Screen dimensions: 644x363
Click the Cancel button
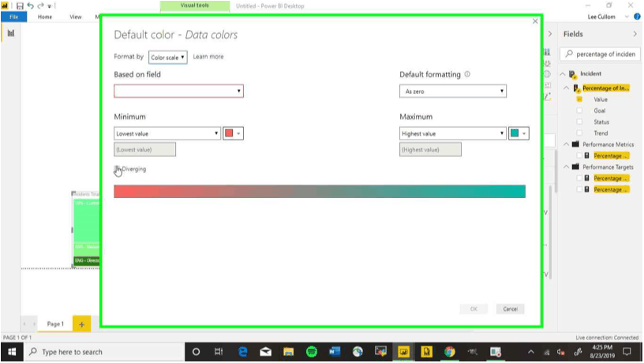(x=510, y=309)
